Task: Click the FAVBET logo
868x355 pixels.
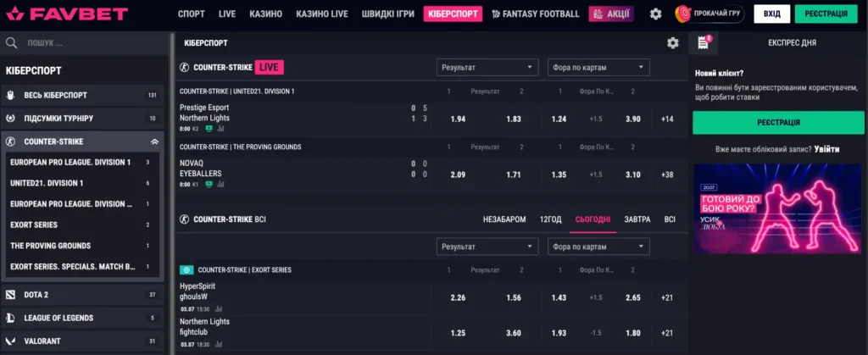Action: coord(66,14)
